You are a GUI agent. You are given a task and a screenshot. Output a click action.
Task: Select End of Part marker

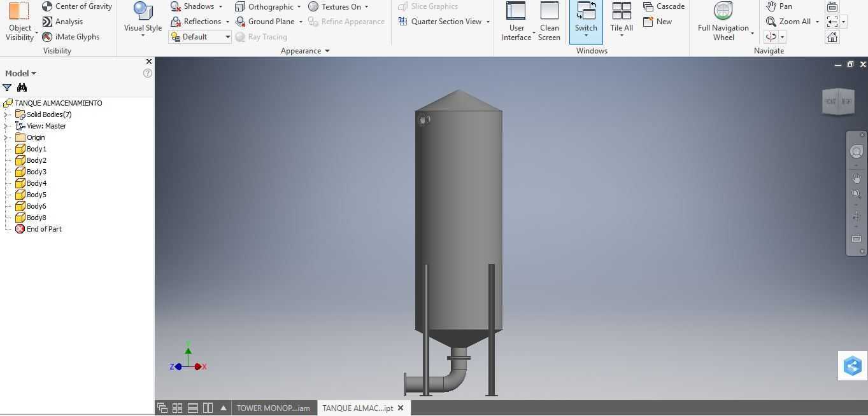38,229
